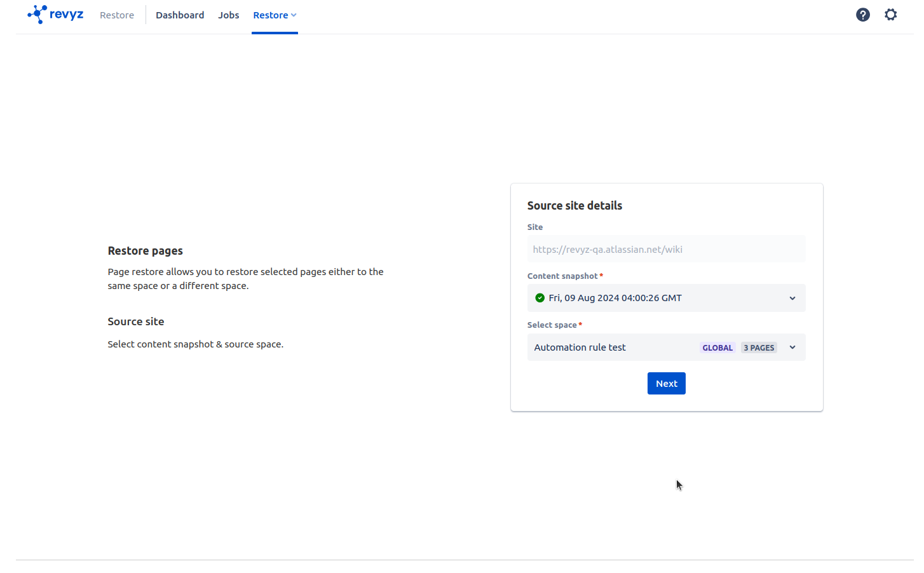Switch to the Jobs tab
The image size is (924, 573).
(x=228, y=15)
